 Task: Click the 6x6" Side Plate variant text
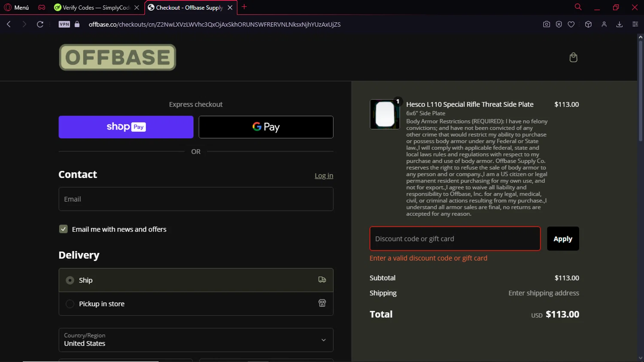(x=425, y=113)
